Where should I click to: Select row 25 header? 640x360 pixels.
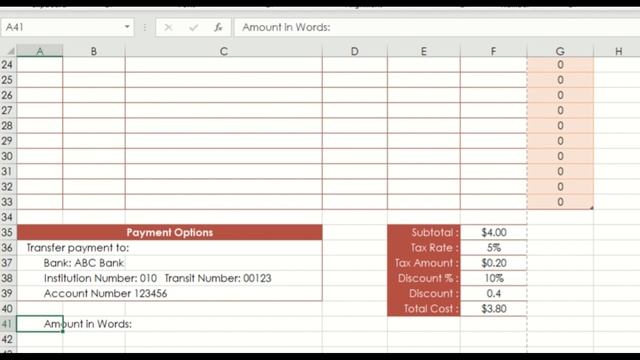point(8,80)
